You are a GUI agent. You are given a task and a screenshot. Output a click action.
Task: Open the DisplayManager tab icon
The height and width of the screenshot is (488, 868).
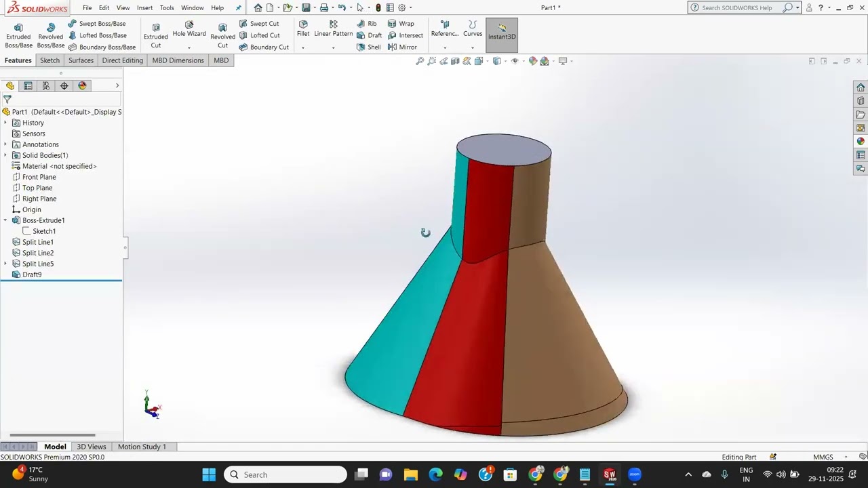83,85
